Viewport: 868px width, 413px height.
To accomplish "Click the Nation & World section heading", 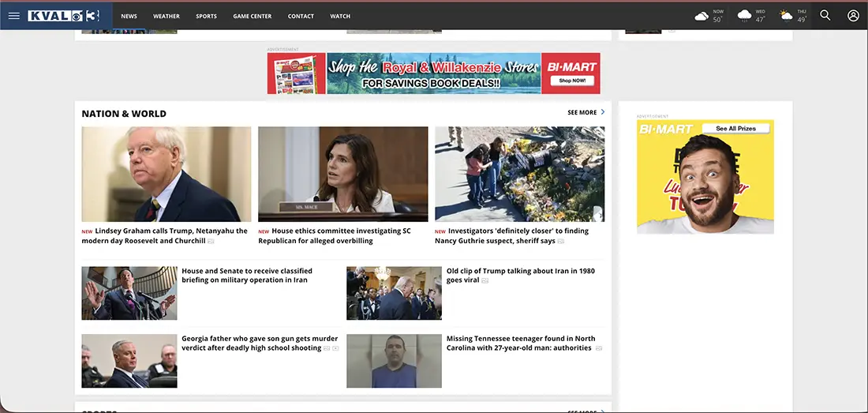I will click(x=124, y=114).
